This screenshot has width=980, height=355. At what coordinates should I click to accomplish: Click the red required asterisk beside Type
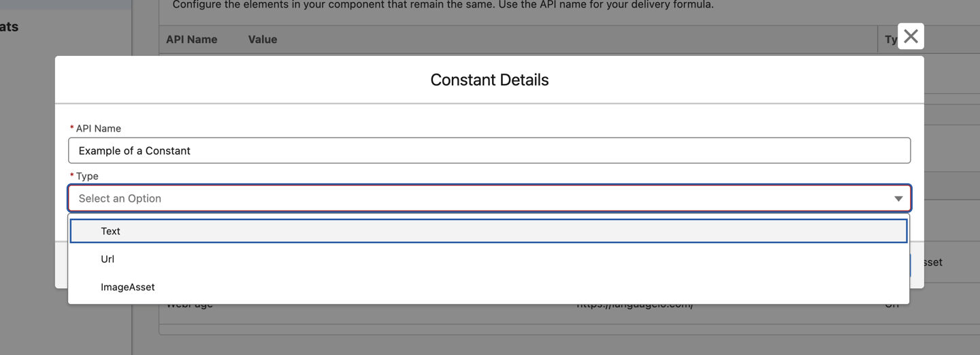click(x=71, y=176)
